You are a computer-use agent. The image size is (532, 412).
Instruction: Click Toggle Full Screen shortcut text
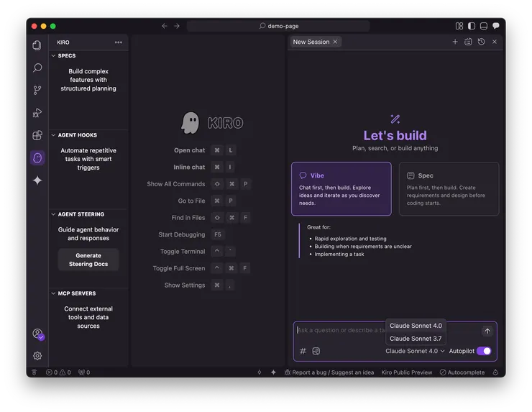pyautogui.click(x=179, y=268)
